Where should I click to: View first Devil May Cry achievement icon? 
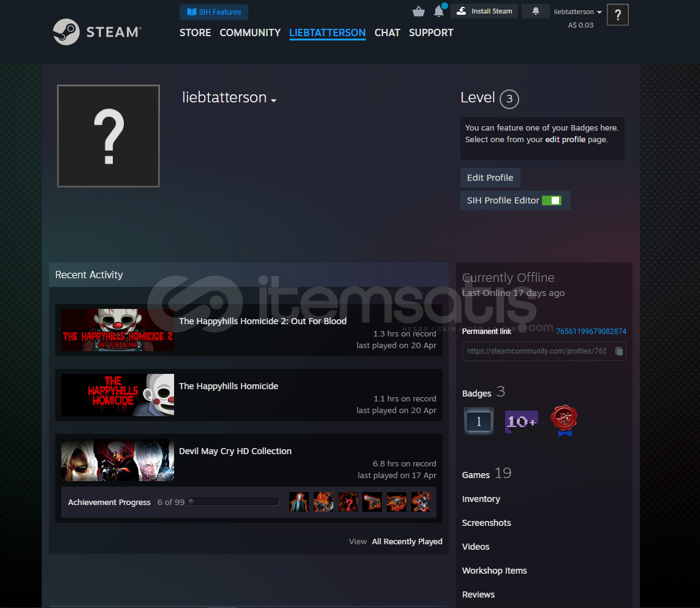pos(299,502)
